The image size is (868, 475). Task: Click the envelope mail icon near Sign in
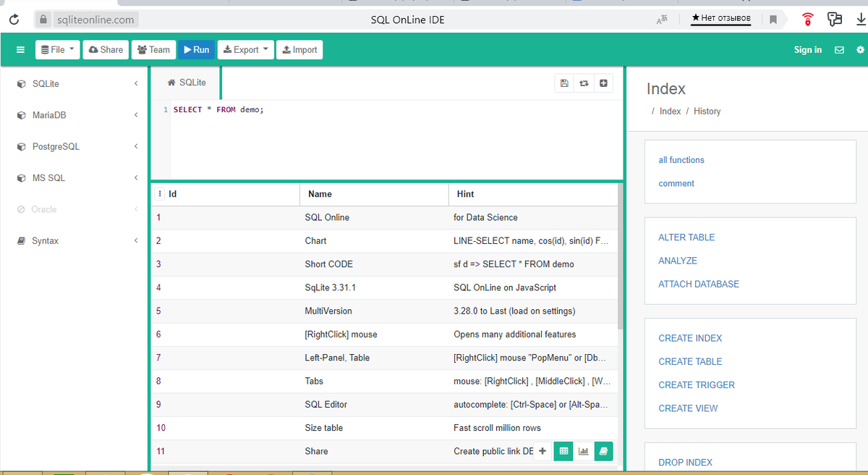[x=839, y=49]
